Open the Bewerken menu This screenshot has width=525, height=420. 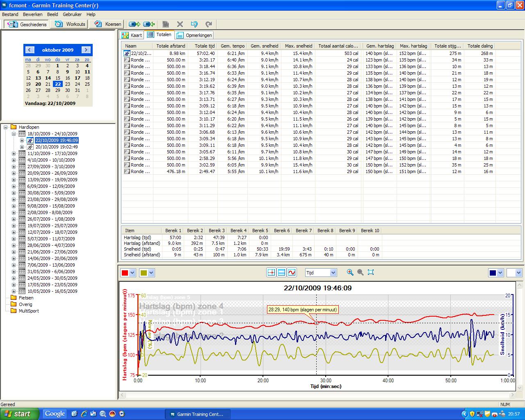click(x=33, y=14)
